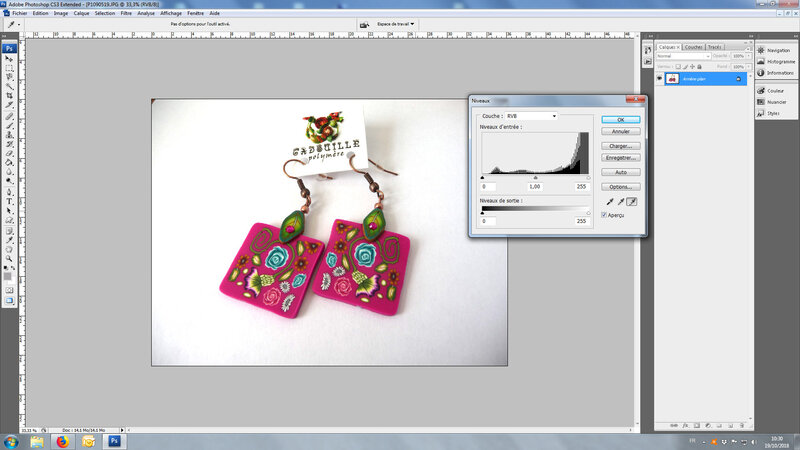This screenshot has width=800, height=450.
Task: Select the Eraser tool
Action: click(9, 154)
